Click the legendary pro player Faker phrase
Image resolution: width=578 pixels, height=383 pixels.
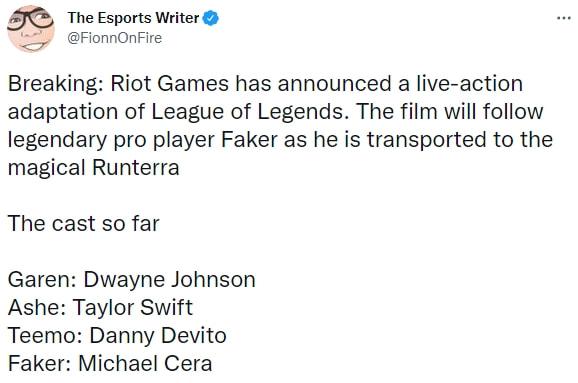[143, 140]
